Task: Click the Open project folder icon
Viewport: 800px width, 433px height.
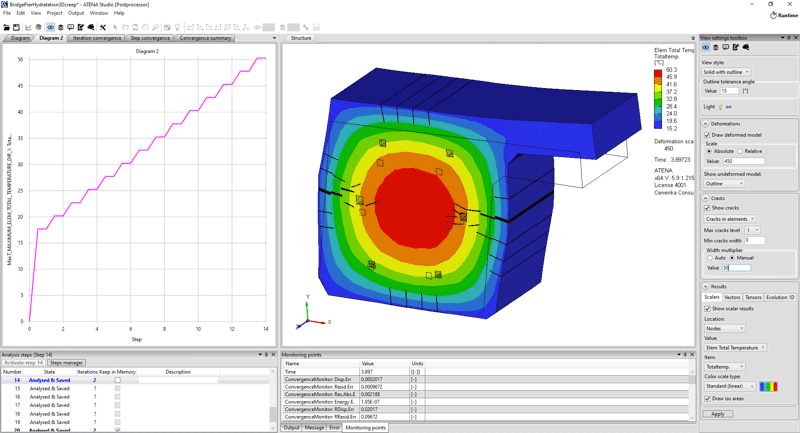Action: (x=7, y=28)
